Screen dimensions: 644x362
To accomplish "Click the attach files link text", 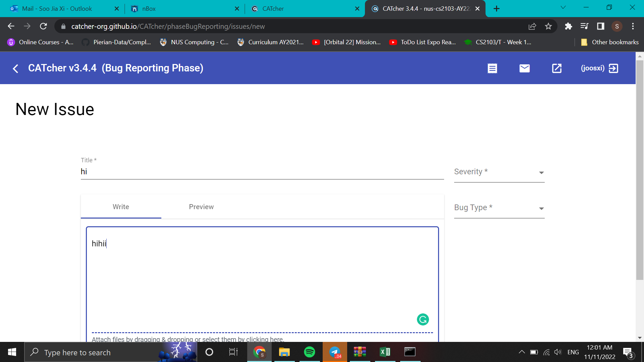I will point(188,339).
